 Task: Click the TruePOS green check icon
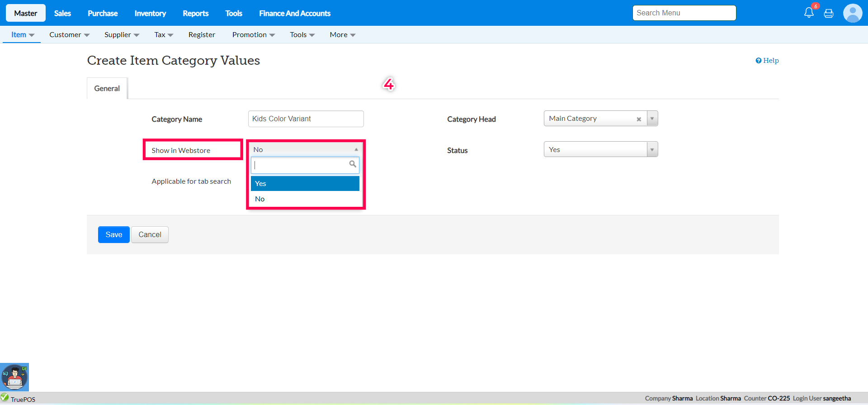click(5, 398)
